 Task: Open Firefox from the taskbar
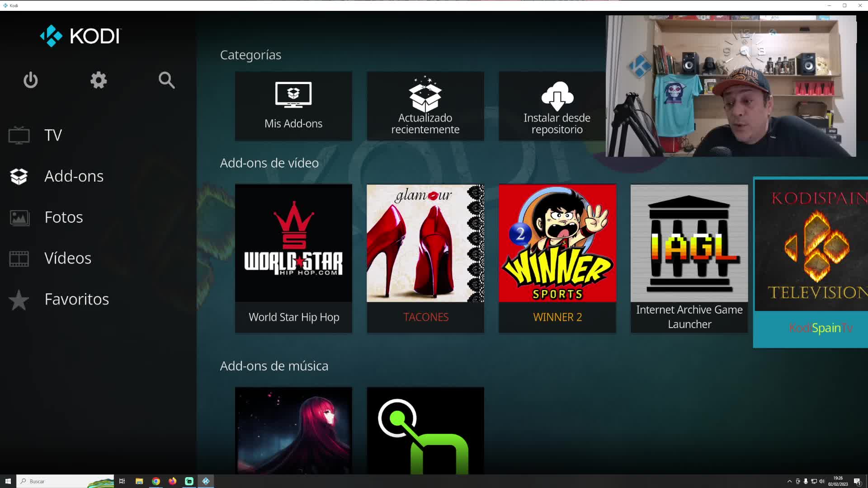pos(173,481)
